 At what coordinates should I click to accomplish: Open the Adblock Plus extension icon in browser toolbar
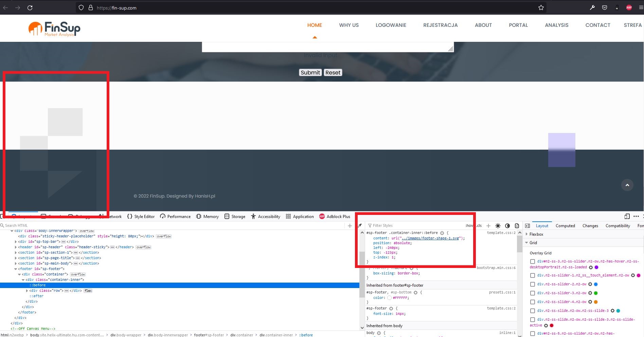pyautogui.click(x=629, y=8)
